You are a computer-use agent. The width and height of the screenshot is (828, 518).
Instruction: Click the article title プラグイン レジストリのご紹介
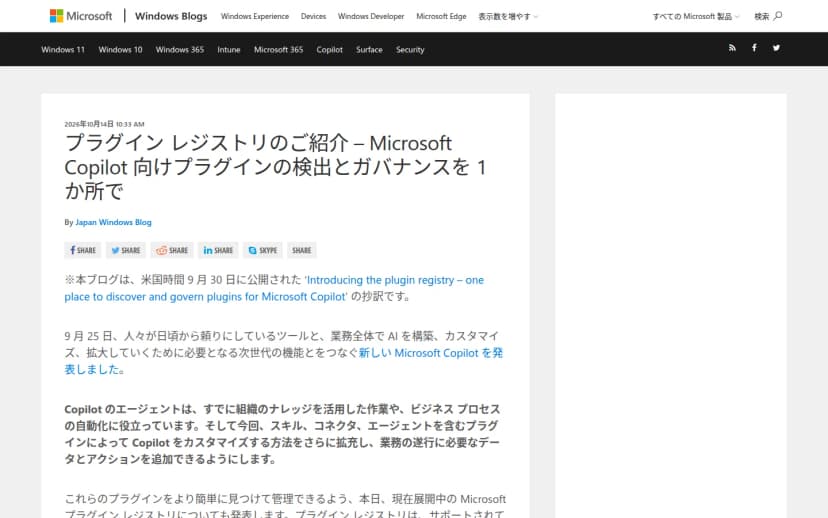coord(275,167)
